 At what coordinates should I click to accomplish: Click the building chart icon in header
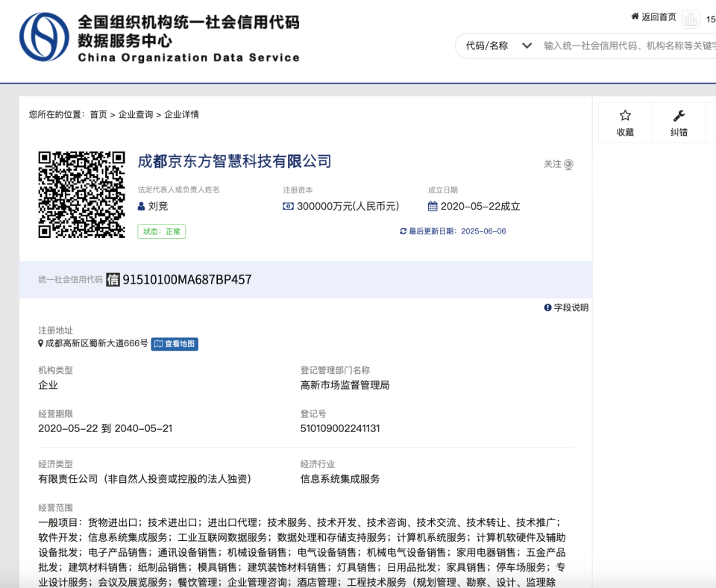691,19
